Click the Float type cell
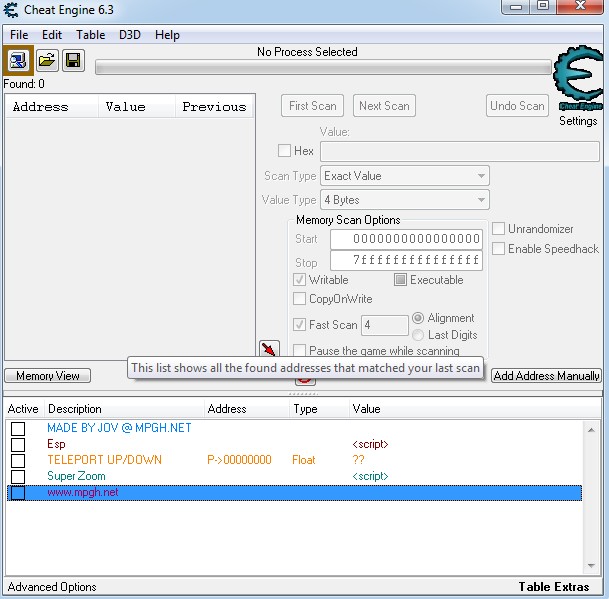The height and width of the screenshot is (599, 609). (304, 460)
